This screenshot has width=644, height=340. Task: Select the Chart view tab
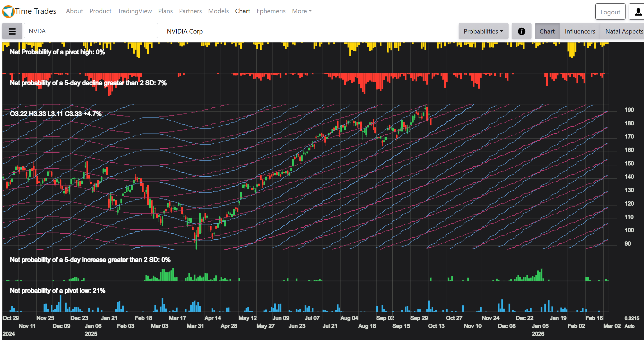(x=547, y=31)
